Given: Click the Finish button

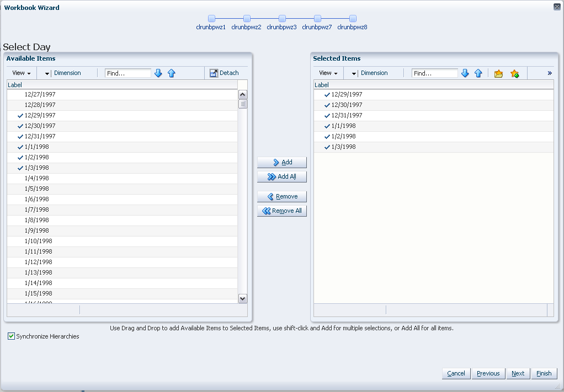Looking at the screenshot, I should [544, 373].
